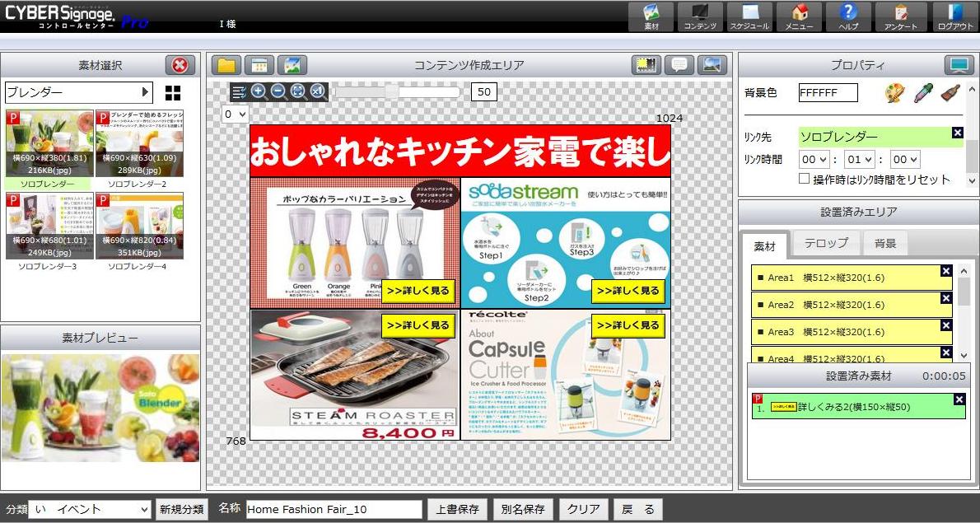This screenshot has width=980, height=523.
Task: Fit canvas to the screen
Action: 298,92
